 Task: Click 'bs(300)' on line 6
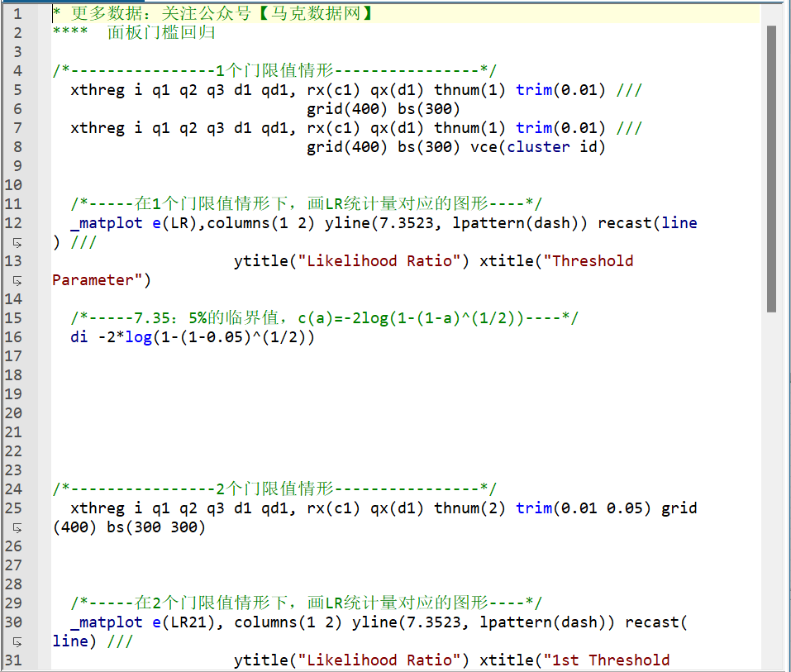pos(429,109)
